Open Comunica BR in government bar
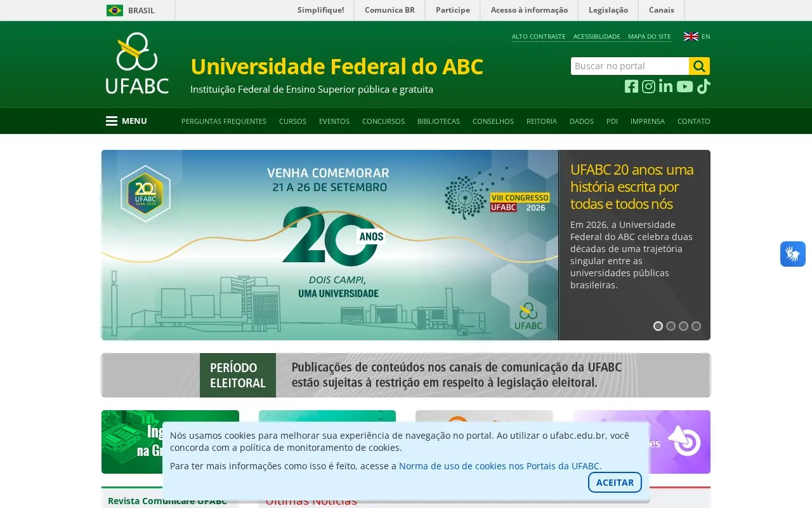The image size is (812, 508). 390,10
